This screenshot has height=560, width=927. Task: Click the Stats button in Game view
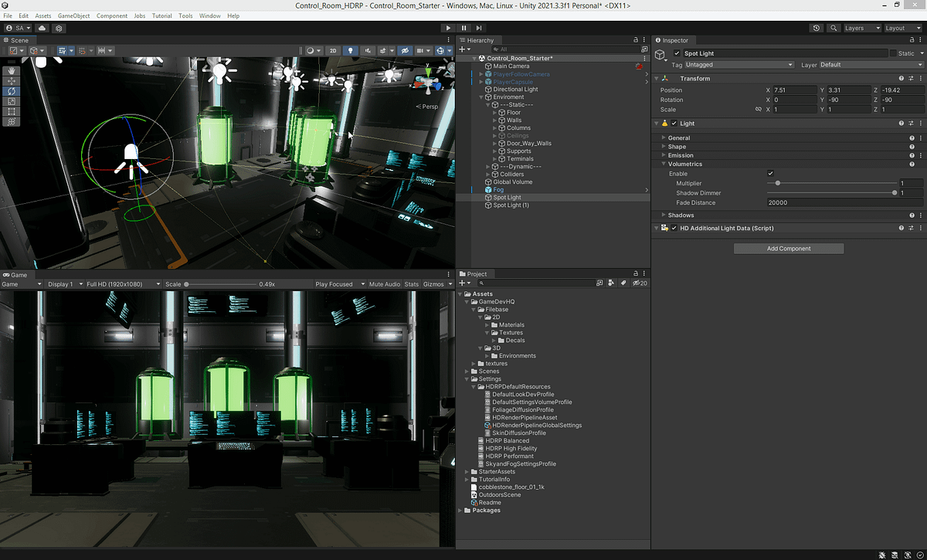tap(411, 283)
